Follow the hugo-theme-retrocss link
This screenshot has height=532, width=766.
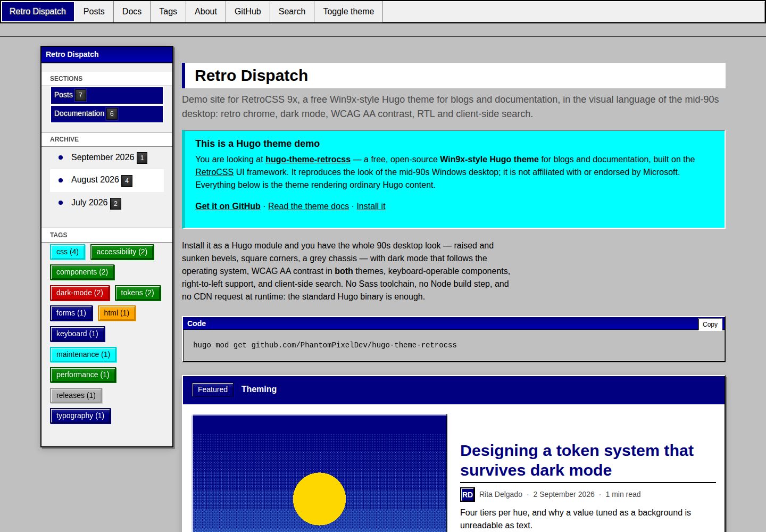pyautogui.click(x=308, y=159)
